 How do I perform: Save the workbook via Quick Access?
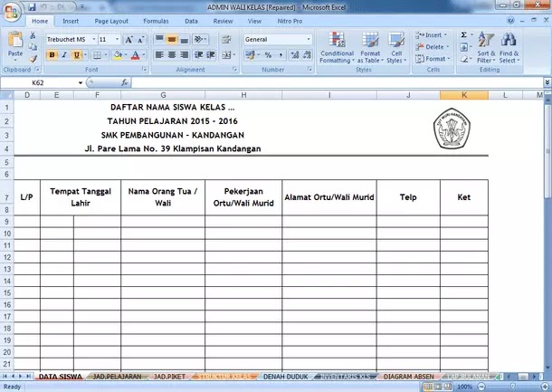[x=32, y=7]
